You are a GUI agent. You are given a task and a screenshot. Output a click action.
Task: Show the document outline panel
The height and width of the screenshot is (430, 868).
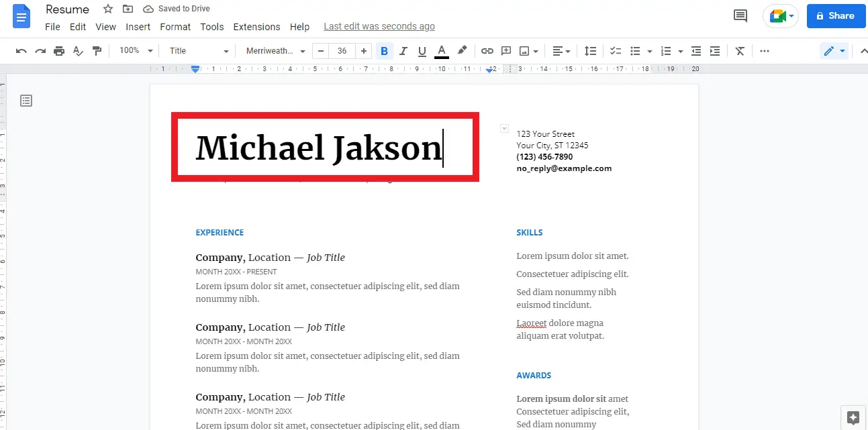pyautogui.click(x=26, y=100)
